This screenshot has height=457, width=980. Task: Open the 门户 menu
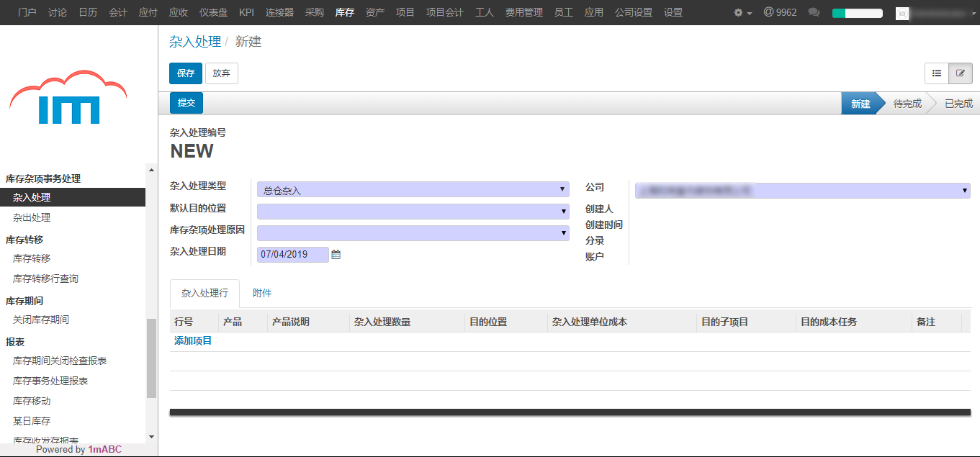27,12
